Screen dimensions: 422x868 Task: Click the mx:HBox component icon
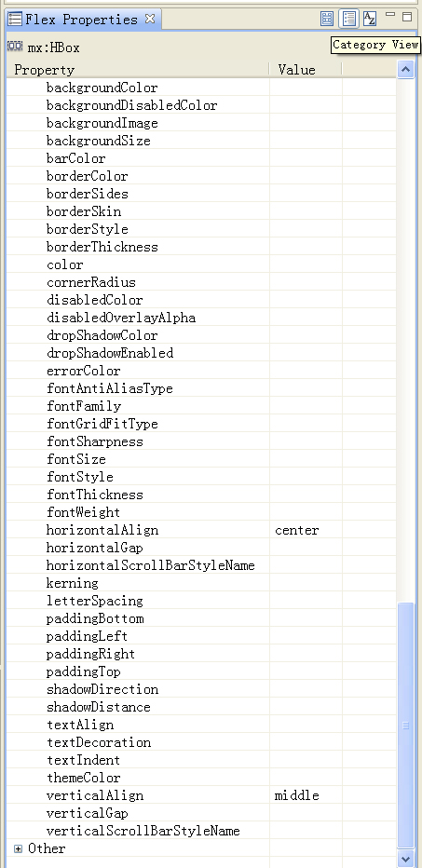coord(15,47)
